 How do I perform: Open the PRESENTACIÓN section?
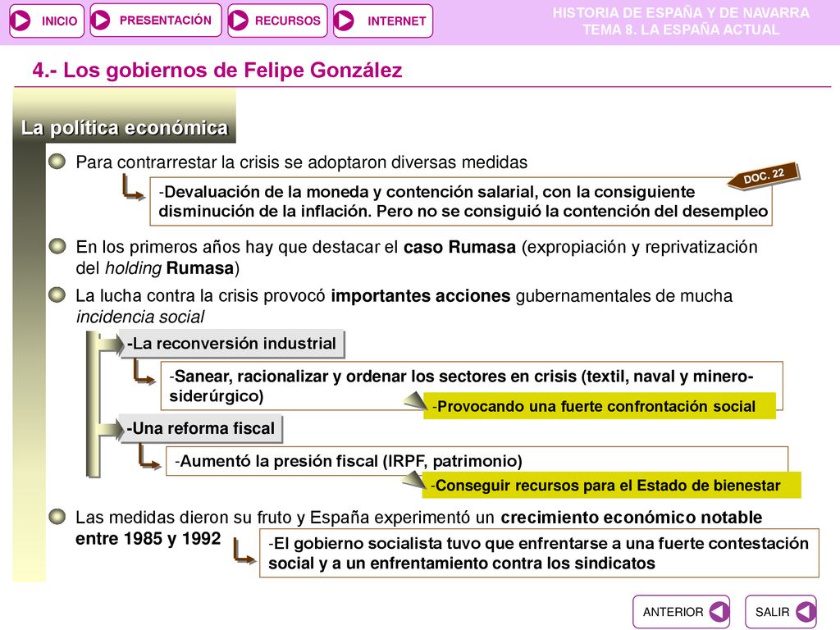coord(155,21)
